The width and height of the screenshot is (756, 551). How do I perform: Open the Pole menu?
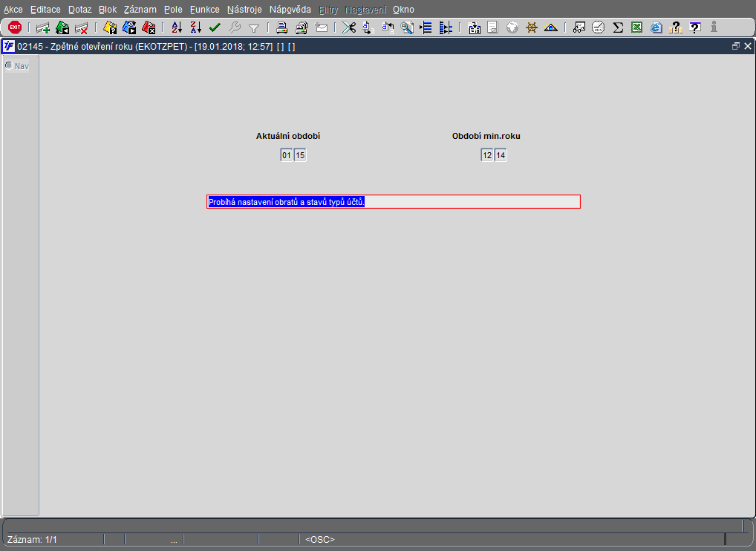pos(173,10)
